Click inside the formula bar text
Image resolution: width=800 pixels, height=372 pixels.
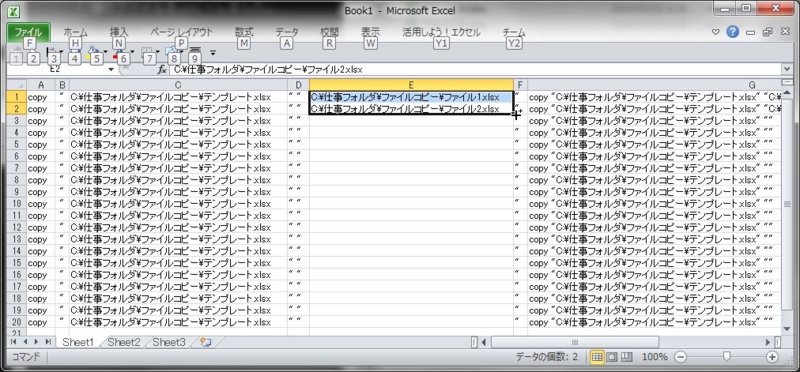(268, 70)
